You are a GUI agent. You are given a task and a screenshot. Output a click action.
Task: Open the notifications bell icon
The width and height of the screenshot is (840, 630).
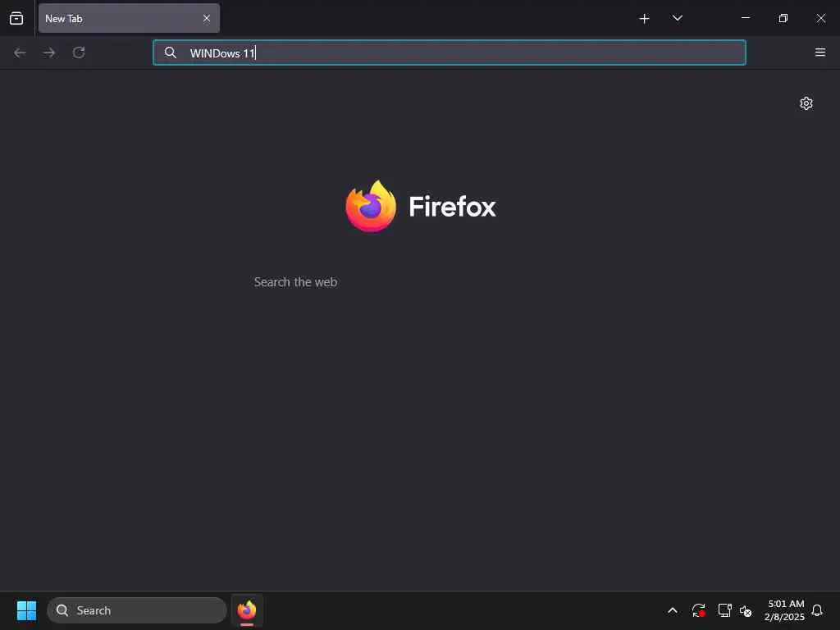pyautogui.click(x=817, y=610)
